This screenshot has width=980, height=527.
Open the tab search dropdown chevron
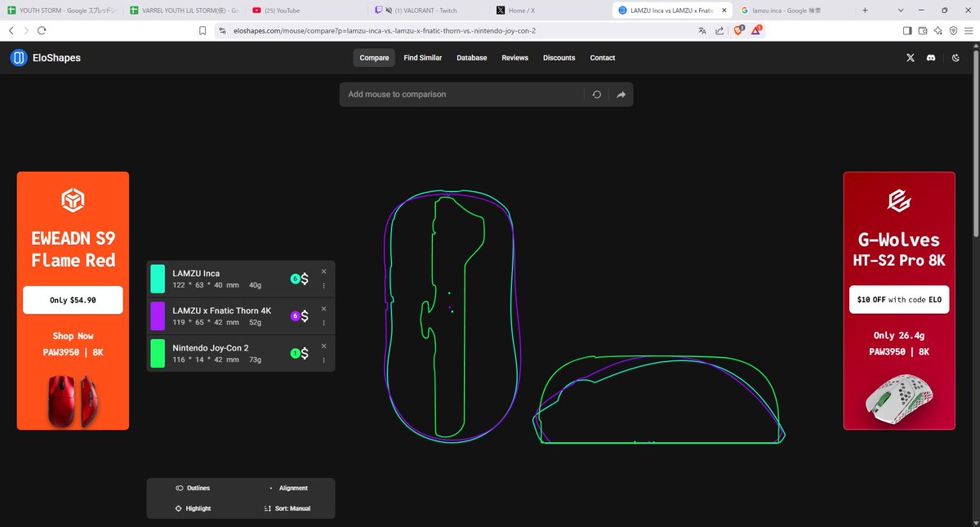899,10
